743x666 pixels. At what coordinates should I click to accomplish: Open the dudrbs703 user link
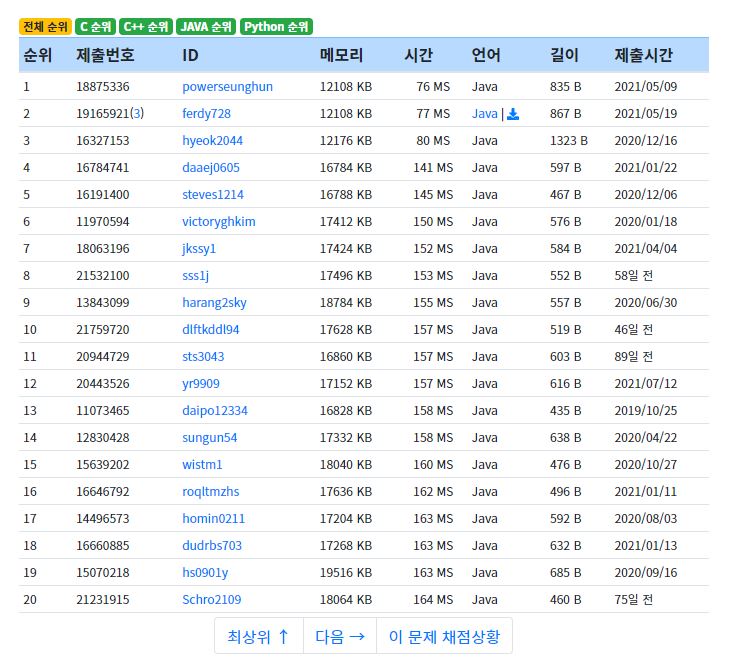[212, 546]
